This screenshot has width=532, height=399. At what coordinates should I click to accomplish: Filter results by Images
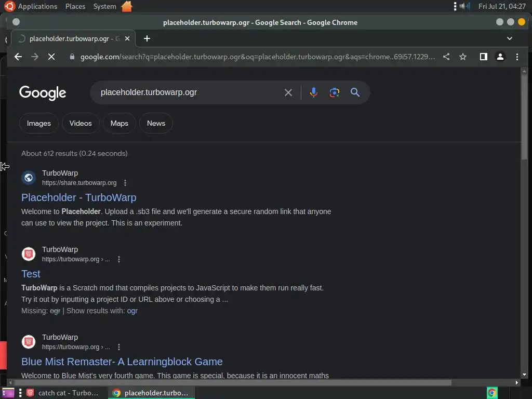click(x=38, y=123)
